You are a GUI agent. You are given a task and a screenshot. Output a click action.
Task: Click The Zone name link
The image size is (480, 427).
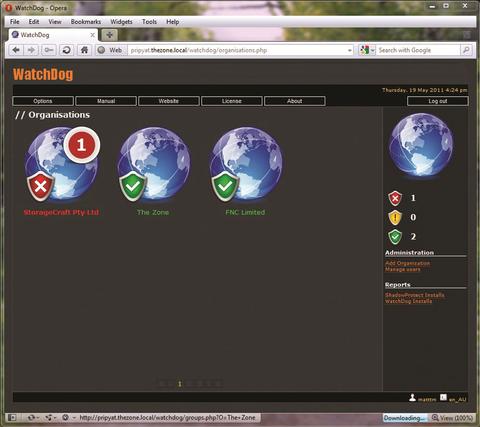[153, 212]
